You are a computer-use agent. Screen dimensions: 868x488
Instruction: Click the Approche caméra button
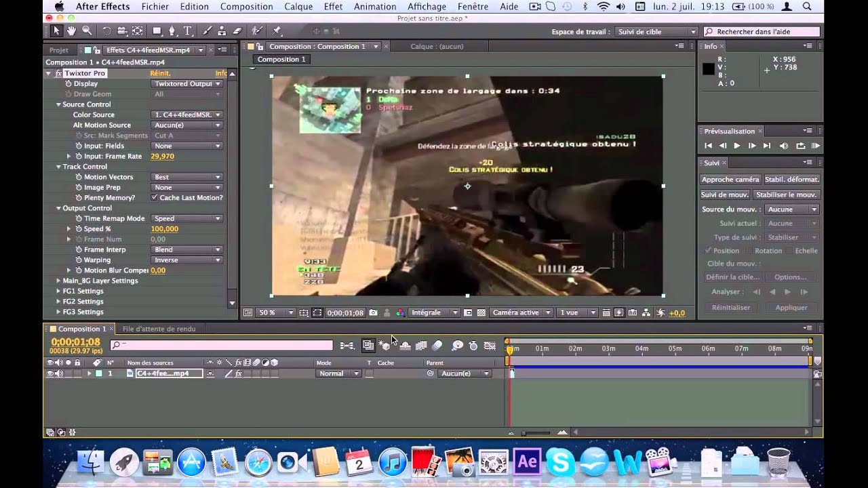(x=730, y=180)
